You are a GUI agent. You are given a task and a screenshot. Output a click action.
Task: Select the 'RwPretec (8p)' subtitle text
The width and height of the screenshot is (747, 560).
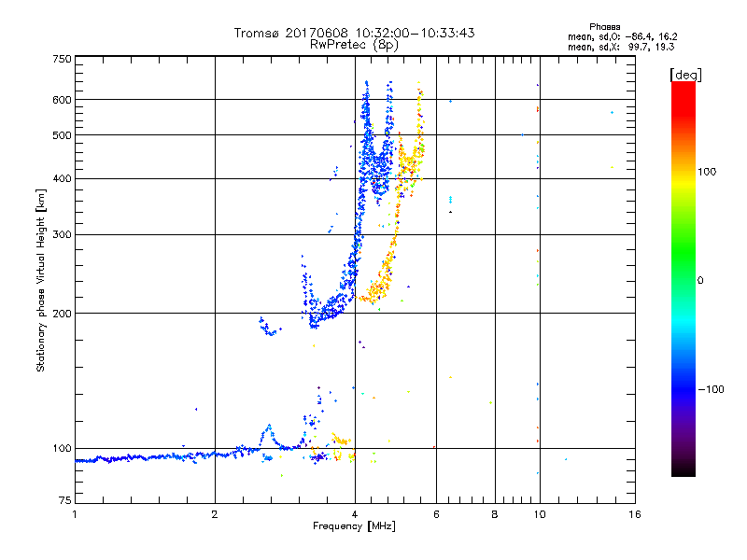point(354,45)
